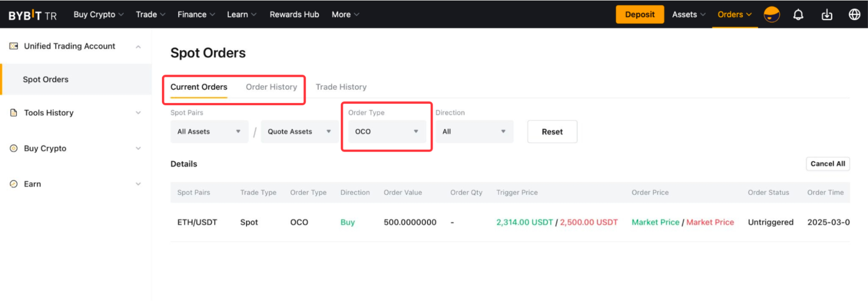Image resolution: width=868 pixels, height=301 pixels.
Task: Switch to the Trade History tab
Action: click(341, 87)
